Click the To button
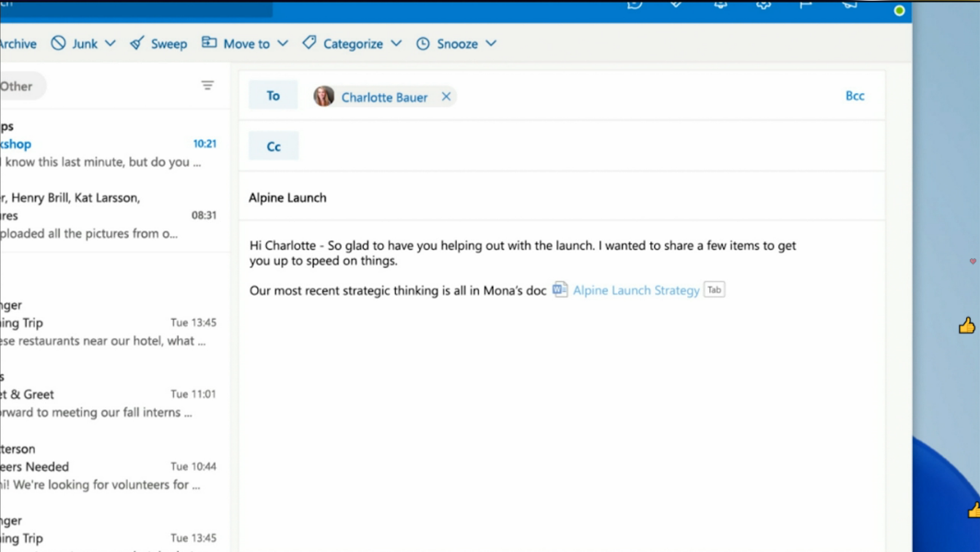 pos(274,96)
